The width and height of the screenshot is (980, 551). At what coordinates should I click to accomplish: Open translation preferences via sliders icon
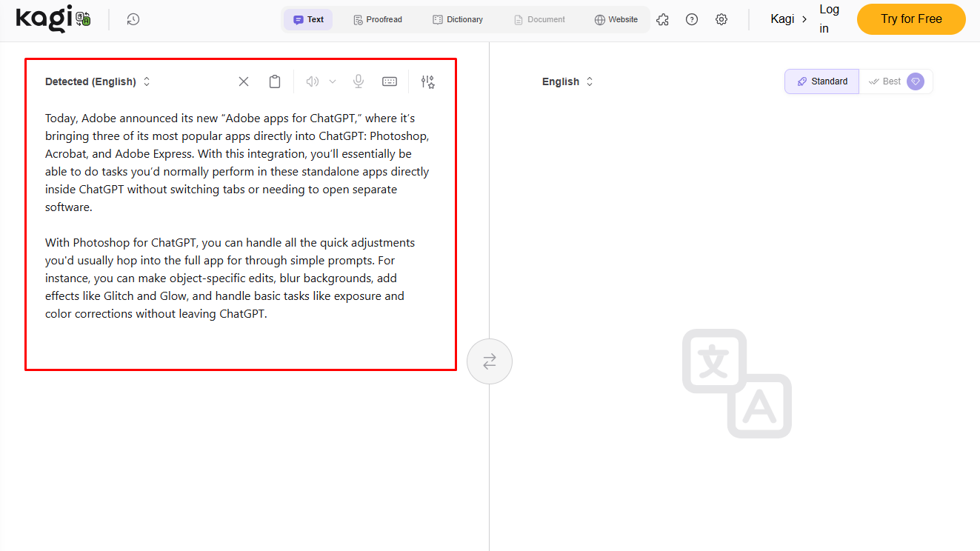pos(427,81)
